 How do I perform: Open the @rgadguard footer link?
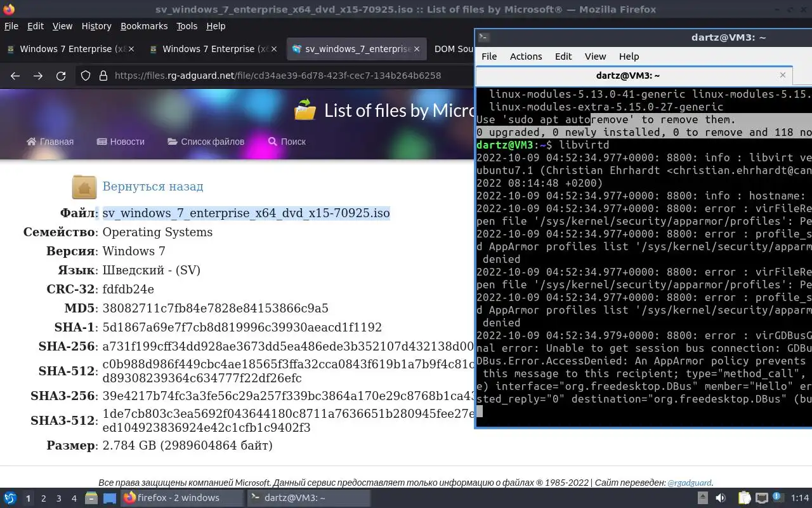tap(690, 483)
